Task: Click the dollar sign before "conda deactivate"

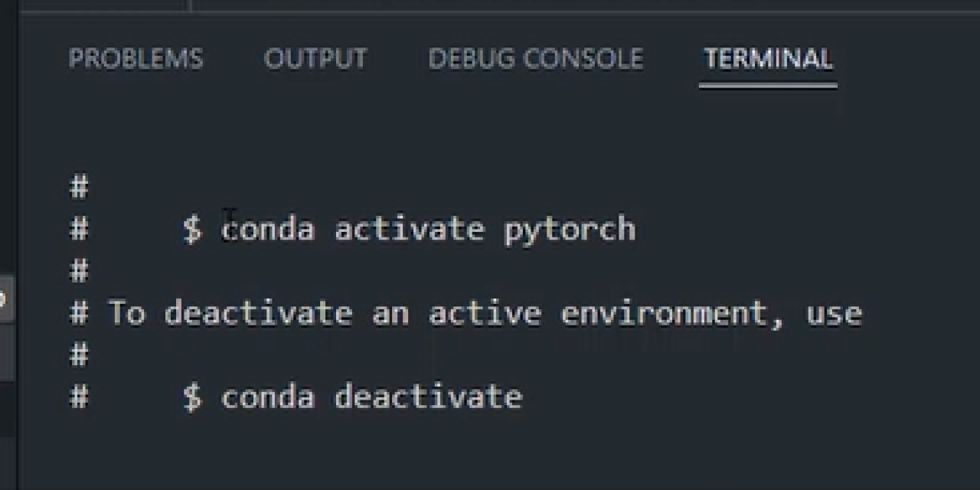Action: 192,397
